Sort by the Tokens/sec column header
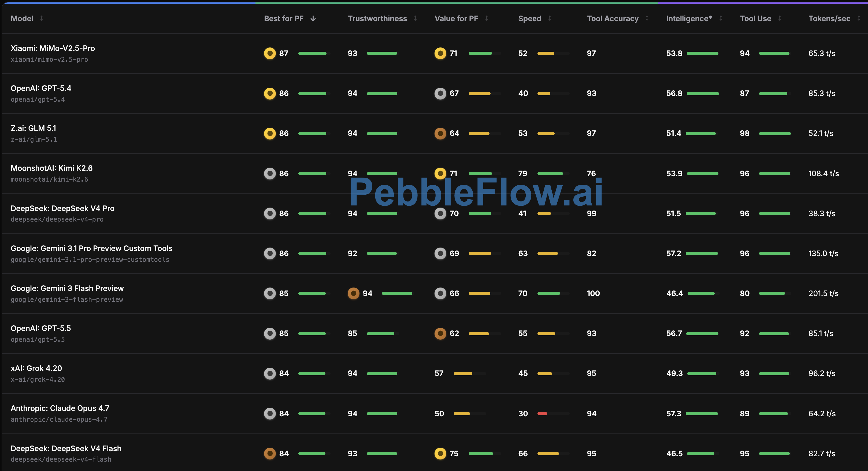Image resolution: width=868 pixels, height=471 pixels. point(829,19)
